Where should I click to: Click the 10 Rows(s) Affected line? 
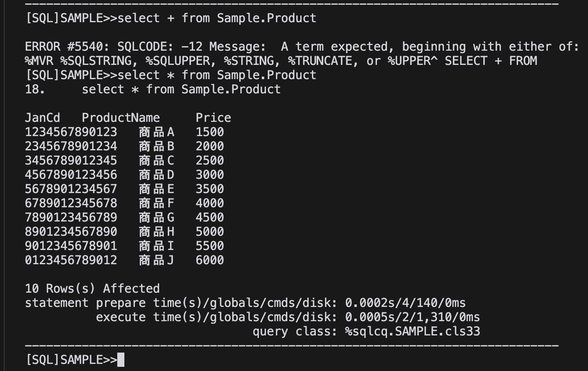click(92, 289)
